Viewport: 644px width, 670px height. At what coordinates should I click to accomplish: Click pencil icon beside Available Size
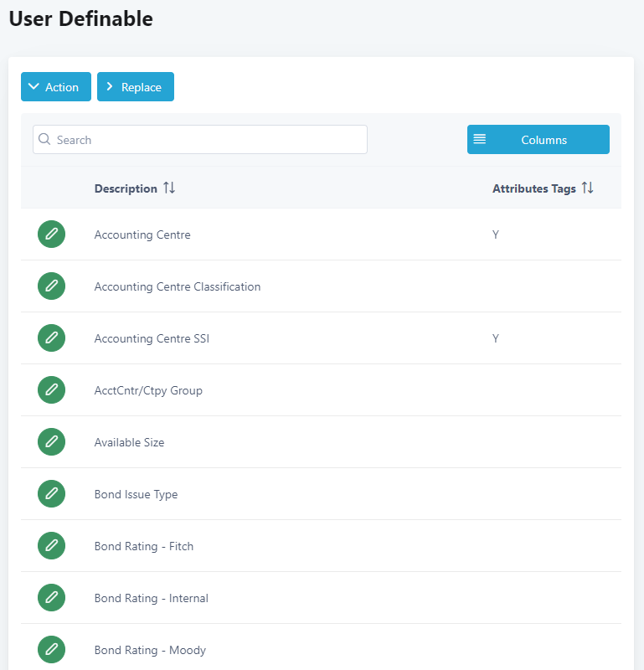[51, 442]
